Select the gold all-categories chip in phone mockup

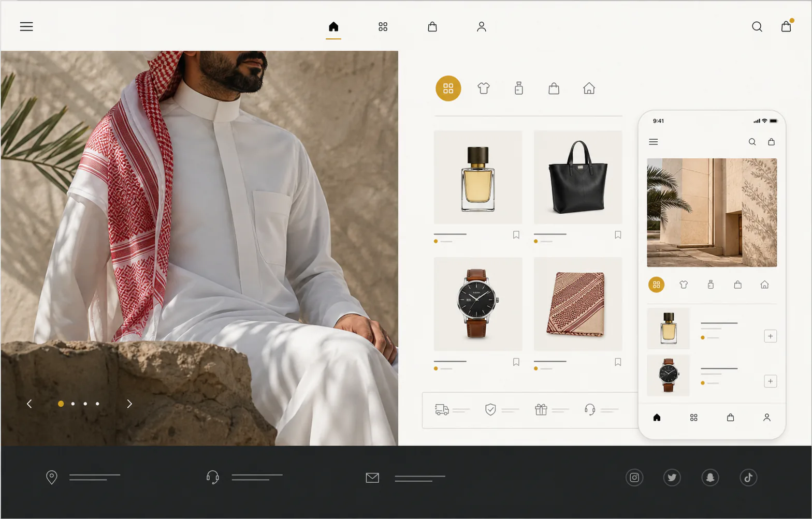pos(657,285)
